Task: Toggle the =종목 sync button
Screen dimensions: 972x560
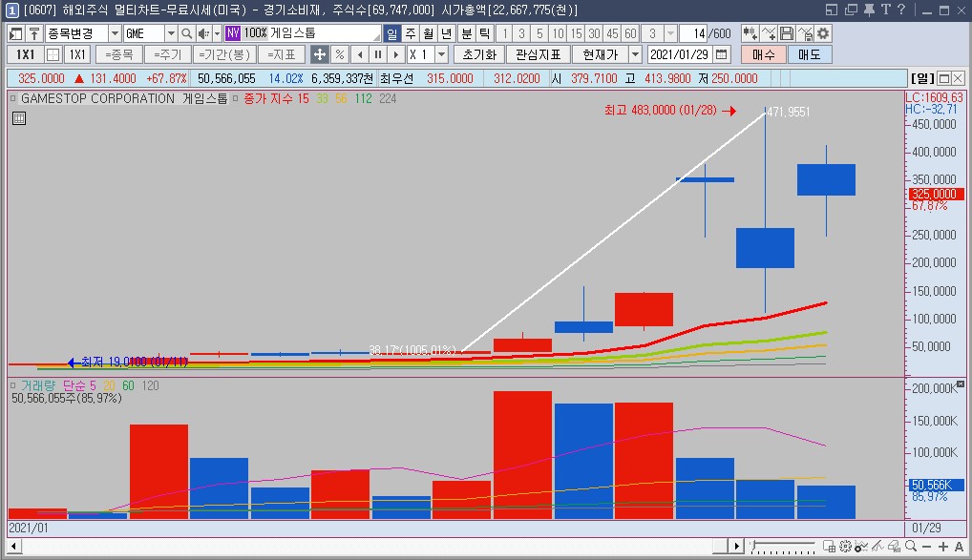Action: tap(119, 54)
